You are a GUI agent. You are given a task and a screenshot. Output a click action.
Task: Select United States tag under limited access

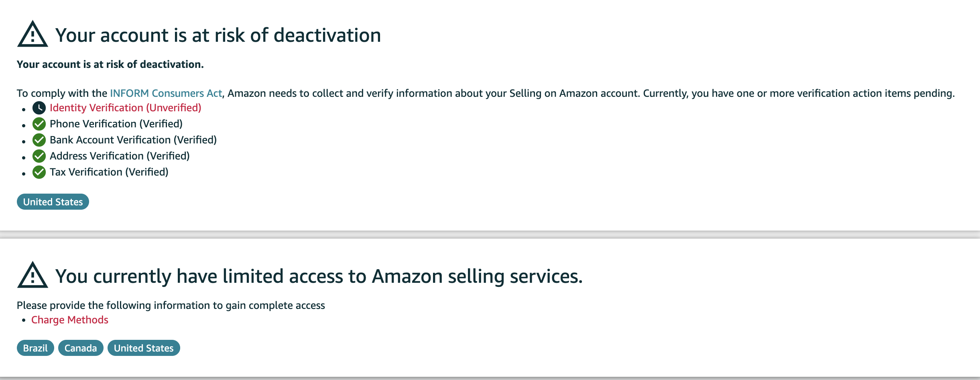(x=144, y=348)
